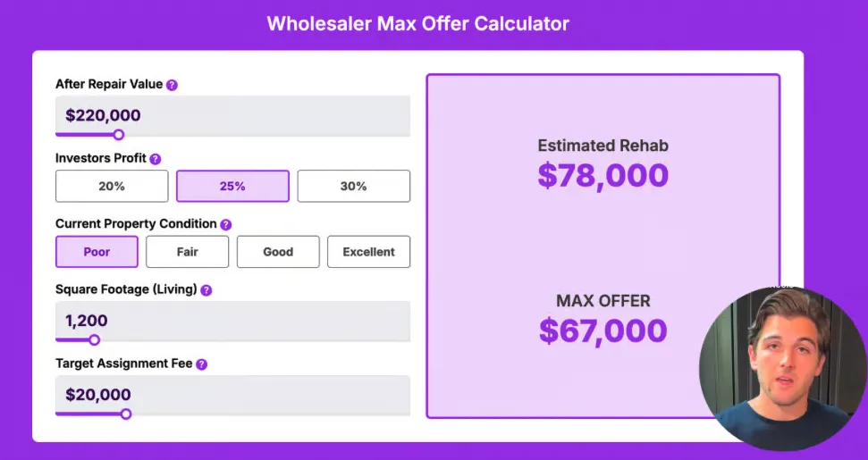This screenshot has height=460, width=868.
Task: Open the After Repair Value help icon
Action: click(173, 85)
